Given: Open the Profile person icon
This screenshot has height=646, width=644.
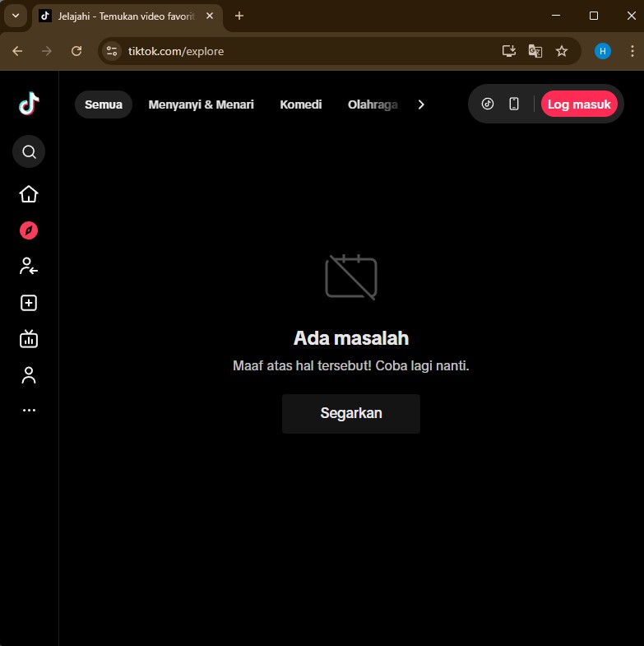Looking at the screenshot, I should (x=29, y=375).
